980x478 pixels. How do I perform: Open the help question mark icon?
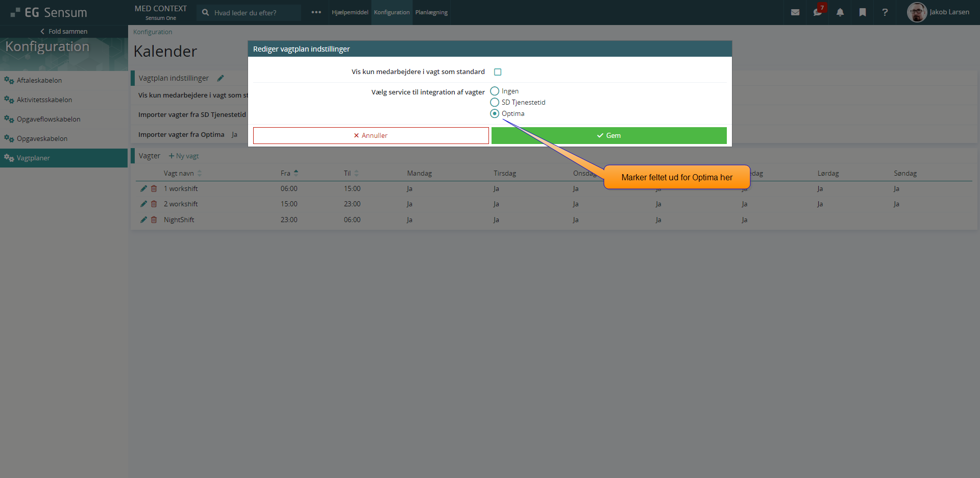pos(885,12)
